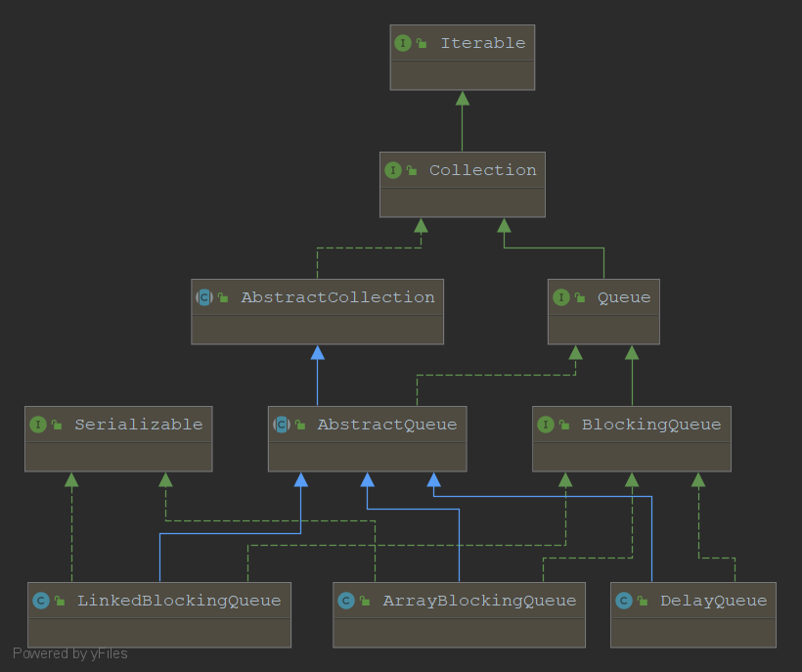The height and width of the screenshot is (672, 802).
Task: Click the empty members area of Serializable
Action: [x=118, y=457]
